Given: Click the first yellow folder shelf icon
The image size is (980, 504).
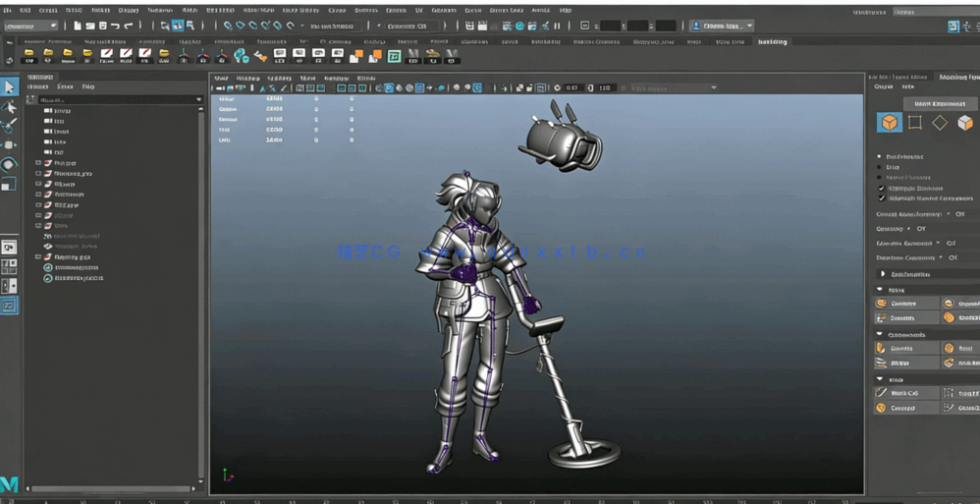Looking at the screenshot, I should (x=28, y=54).
